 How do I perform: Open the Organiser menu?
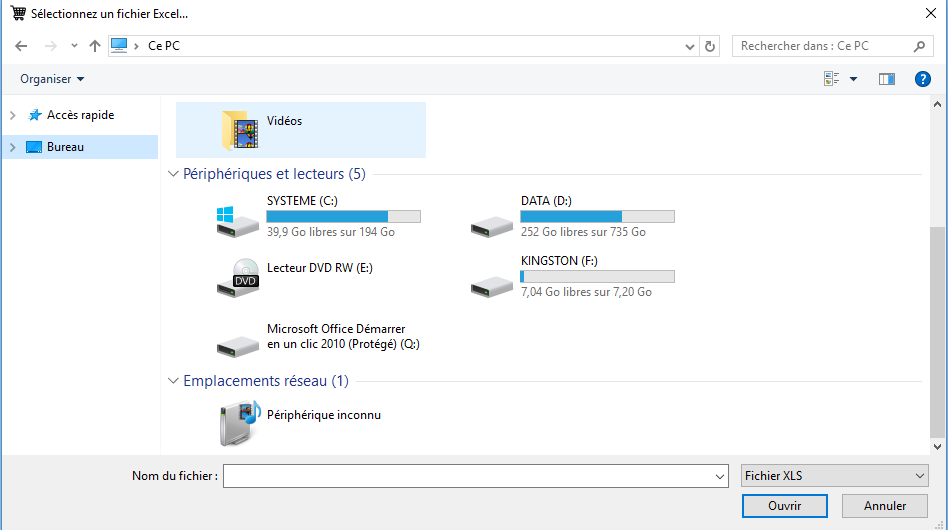pyautogui.click(x=52, y=79)
